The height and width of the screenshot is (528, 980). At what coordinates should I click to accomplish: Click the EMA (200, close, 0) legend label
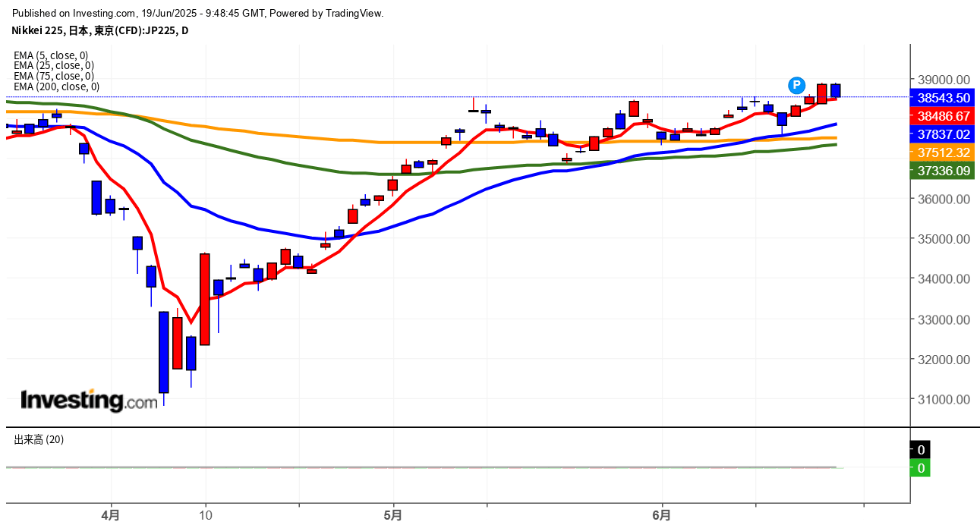point(57,86)
